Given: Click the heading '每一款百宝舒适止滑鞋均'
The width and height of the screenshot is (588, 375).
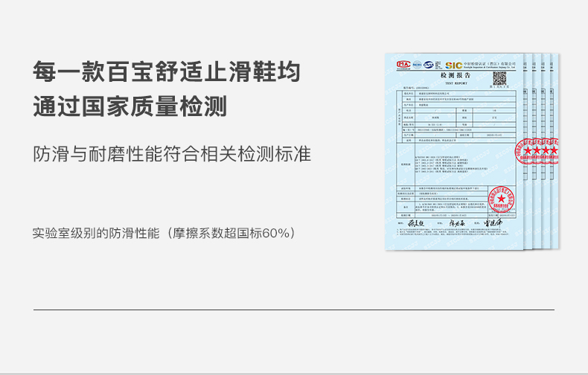Looking at the screenshot, I should coord(167,71).
